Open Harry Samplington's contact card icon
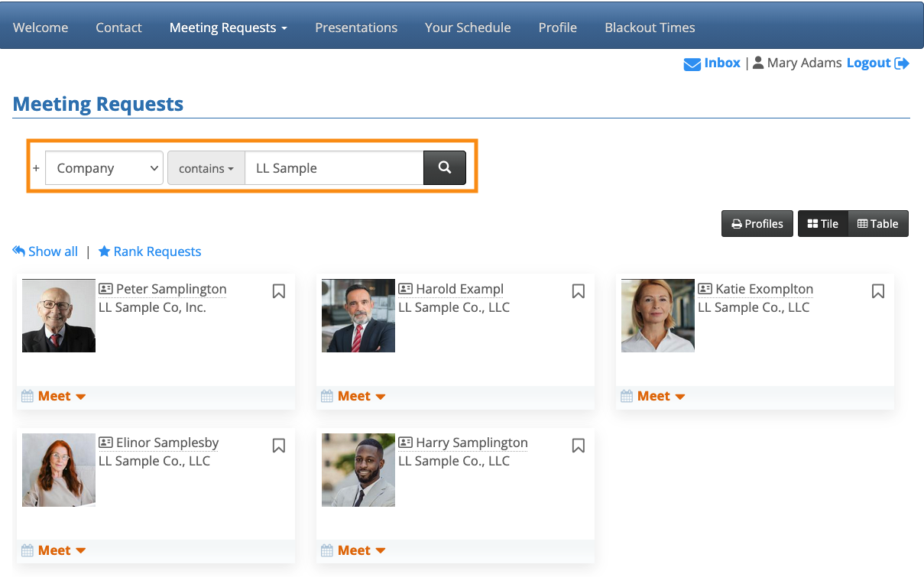The image size is (924, 587). coord(405,443)
